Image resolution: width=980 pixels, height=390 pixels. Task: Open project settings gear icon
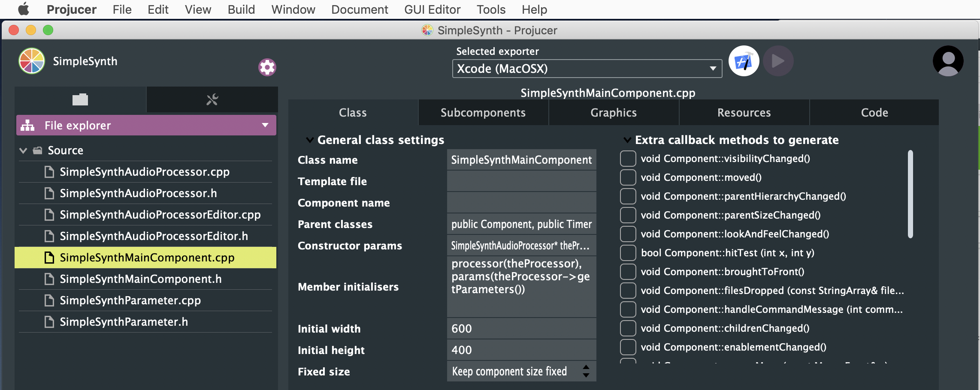click(267, 67)
